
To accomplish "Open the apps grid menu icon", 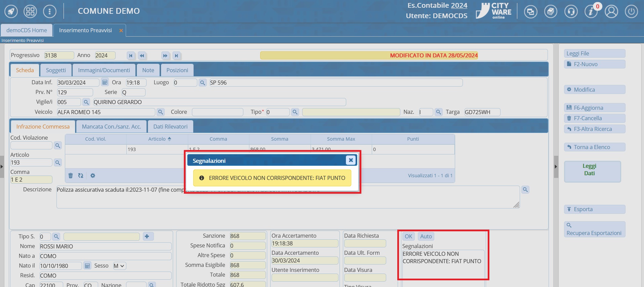I will tap(30, 11).
